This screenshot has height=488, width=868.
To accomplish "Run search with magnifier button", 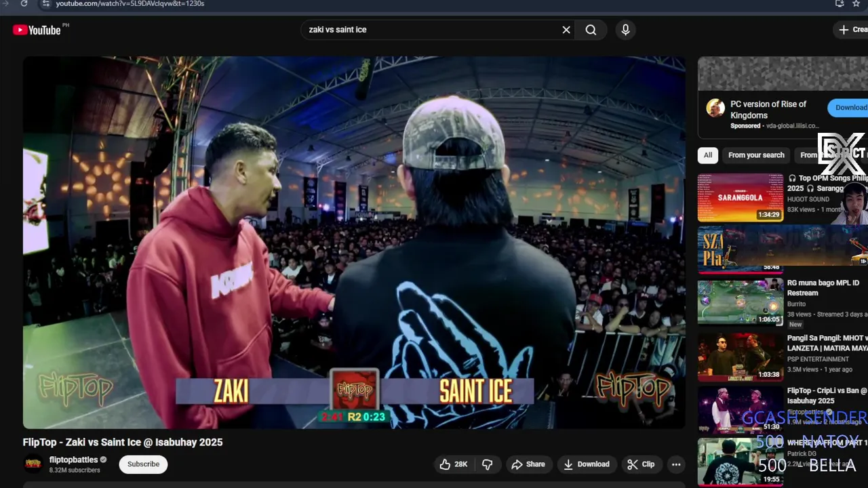I will point(591,30).
